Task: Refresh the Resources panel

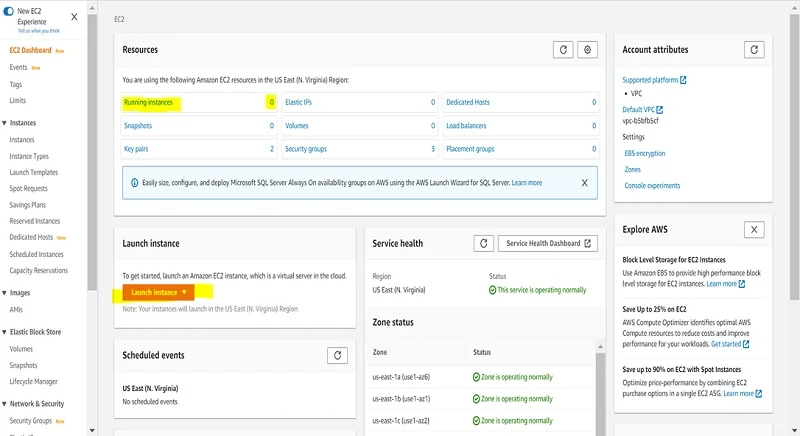Action: [563, 50]
